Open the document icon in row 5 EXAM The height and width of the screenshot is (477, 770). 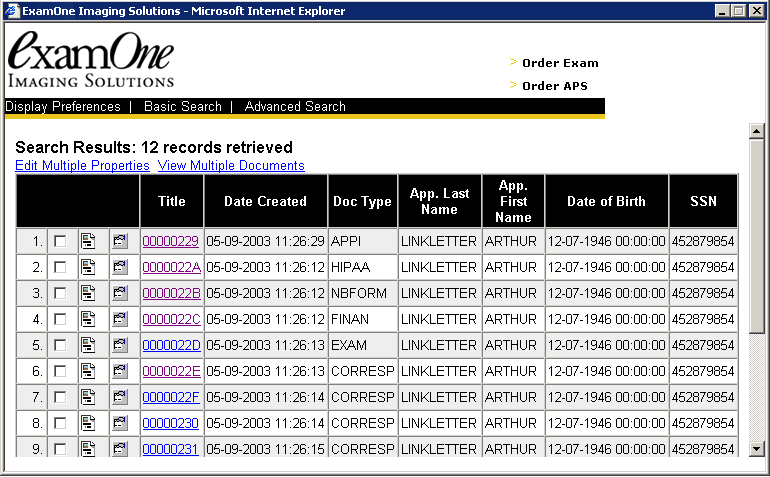pos(88,345)
